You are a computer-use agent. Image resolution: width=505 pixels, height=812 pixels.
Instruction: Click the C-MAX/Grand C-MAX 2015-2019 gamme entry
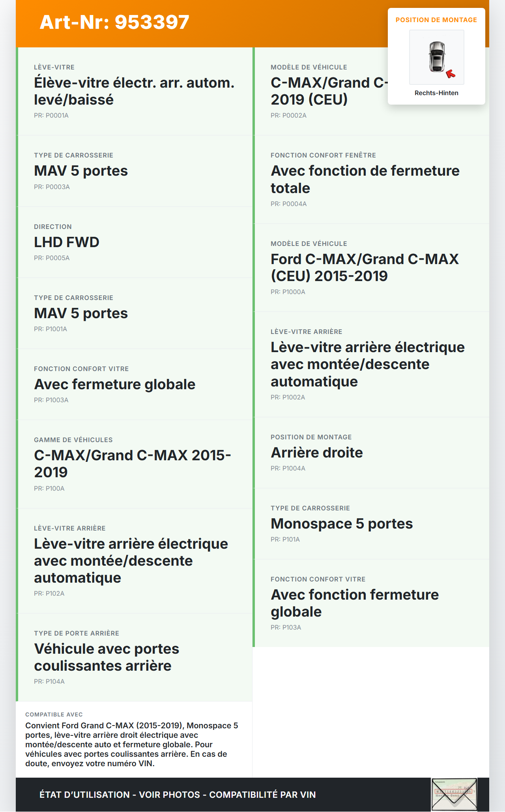tap(133, 464)
